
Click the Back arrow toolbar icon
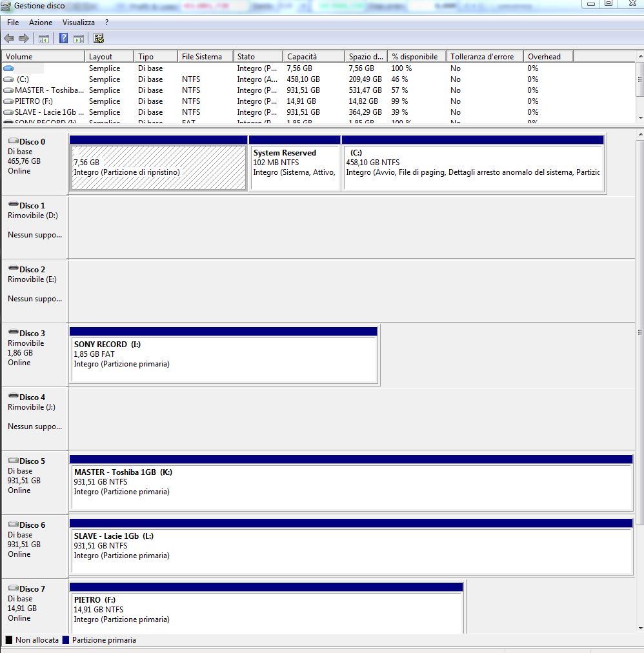(x=9, y=39)
